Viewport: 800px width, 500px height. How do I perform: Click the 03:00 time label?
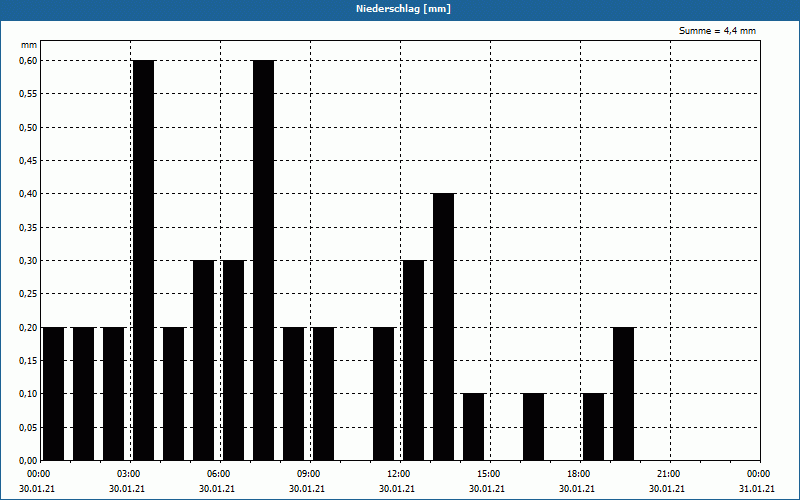pos(129,474)
